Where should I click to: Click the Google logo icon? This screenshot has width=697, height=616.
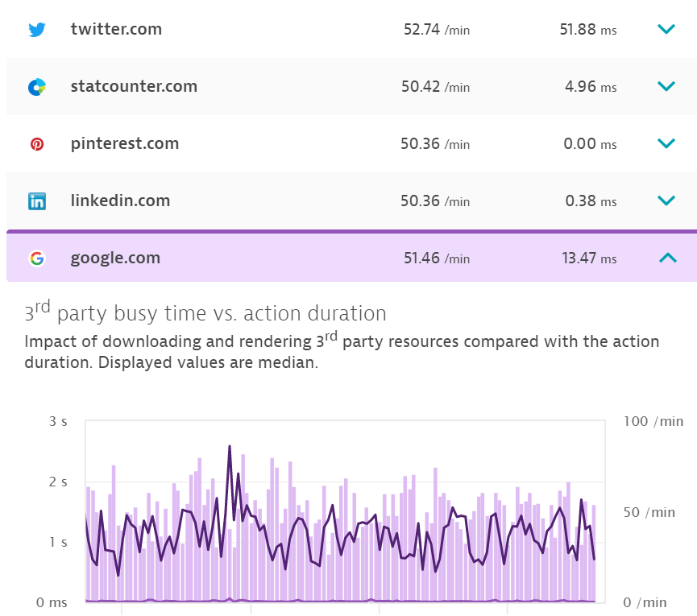point(37,258)
